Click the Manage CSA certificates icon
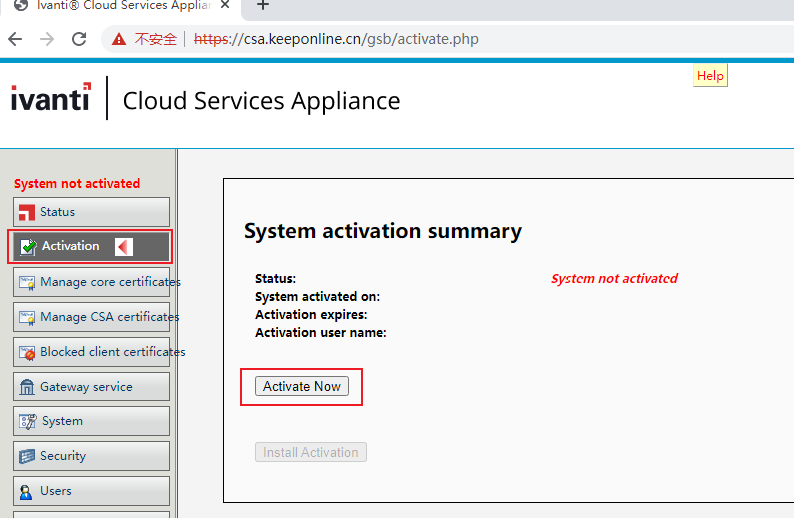This screenshot has width=794, height=518. click(x=27, y=317)
